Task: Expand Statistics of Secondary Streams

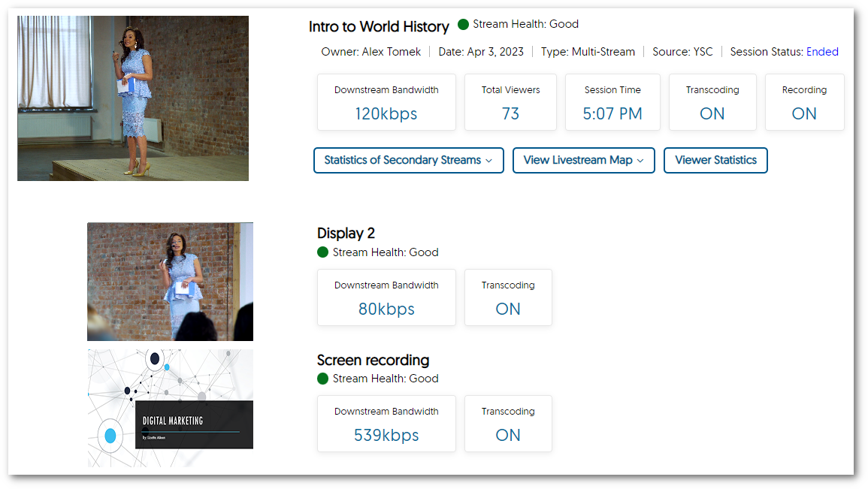Action: (408, 160)
